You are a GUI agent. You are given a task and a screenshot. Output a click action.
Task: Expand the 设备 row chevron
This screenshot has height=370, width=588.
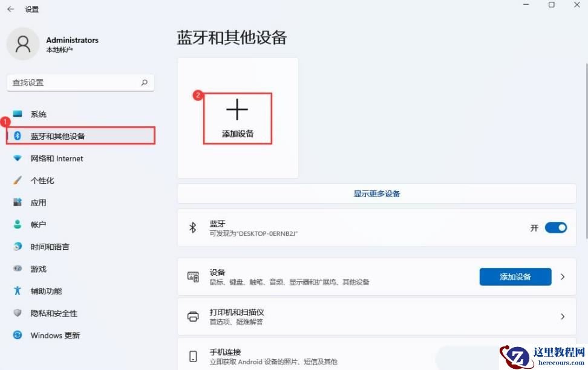(562, 277)
